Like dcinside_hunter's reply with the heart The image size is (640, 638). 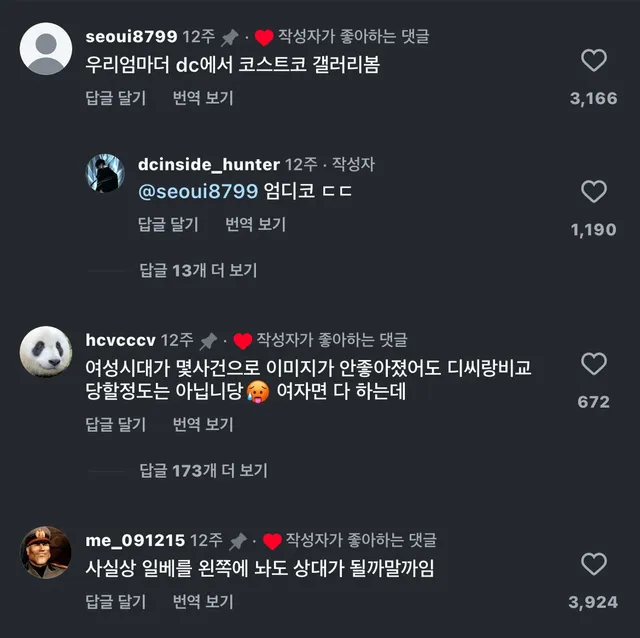pyautogui.click(x=594, y=192)
